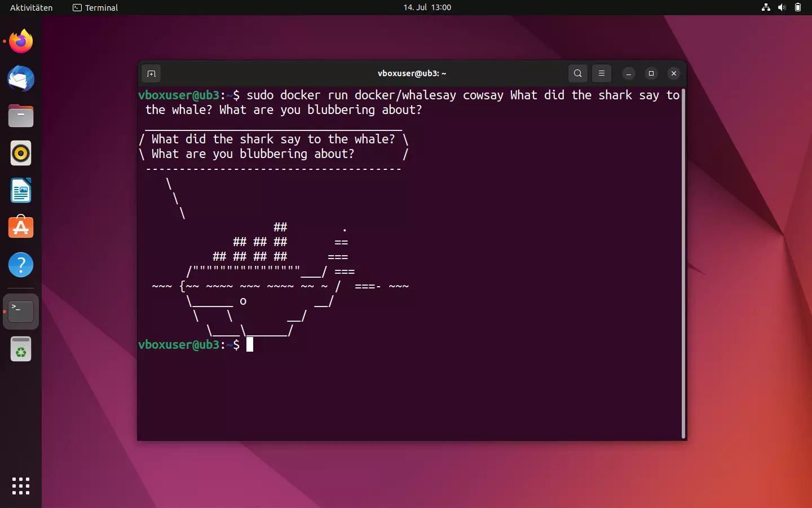Open the Files file manager

[20, 116]
